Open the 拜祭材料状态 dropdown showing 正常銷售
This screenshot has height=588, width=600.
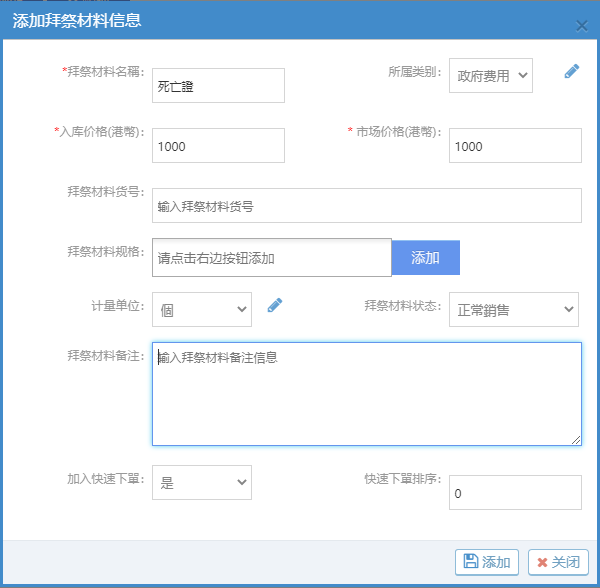tap(513, 310)
